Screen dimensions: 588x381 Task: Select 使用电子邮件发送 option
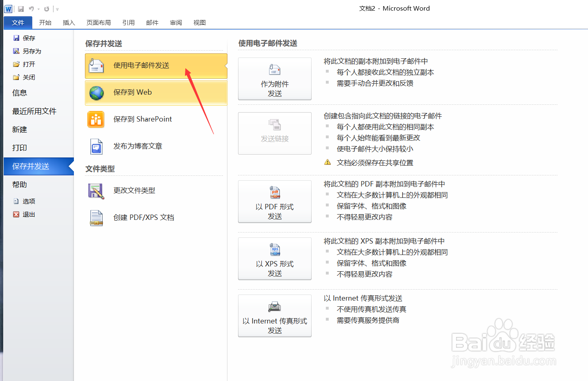[x=156, y=66]
